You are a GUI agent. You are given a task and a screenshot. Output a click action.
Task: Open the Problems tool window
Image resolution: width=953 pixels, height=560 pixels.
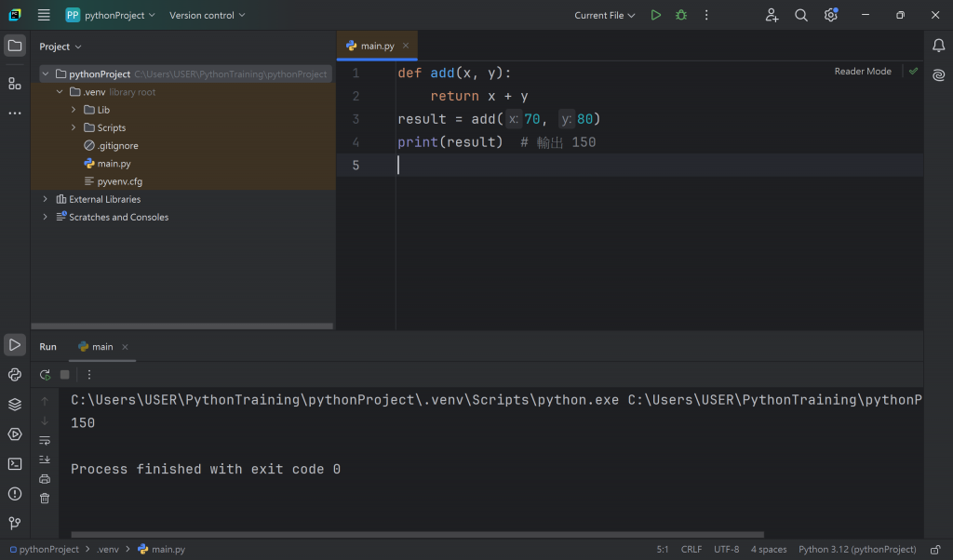tap(15, 494)
